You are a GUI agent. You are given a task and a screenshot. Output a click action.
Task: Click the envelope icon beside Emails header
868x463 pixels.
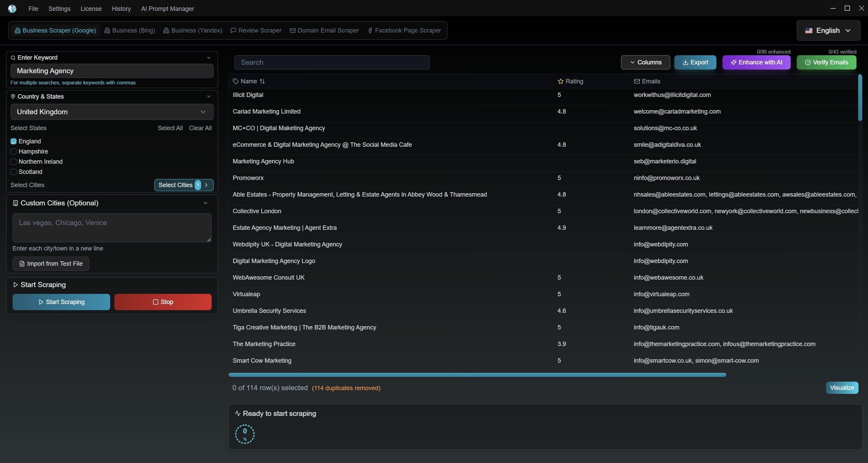pos(637,81)
